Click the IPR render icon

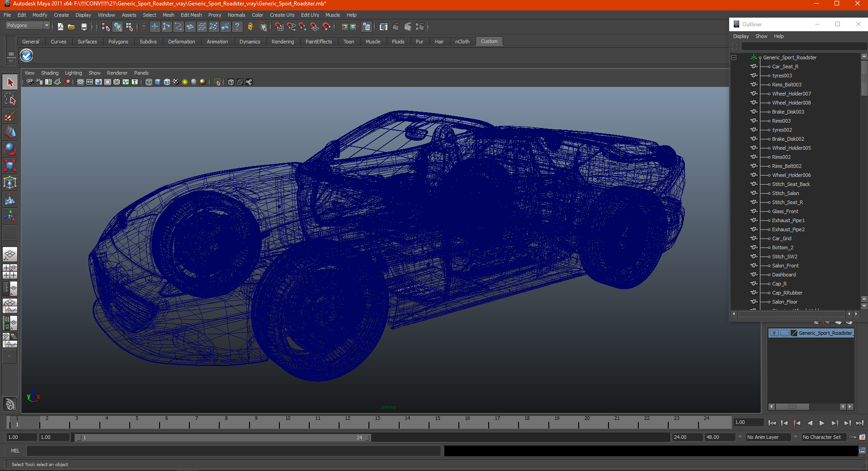pyautogui.click(x=408, y=27)
